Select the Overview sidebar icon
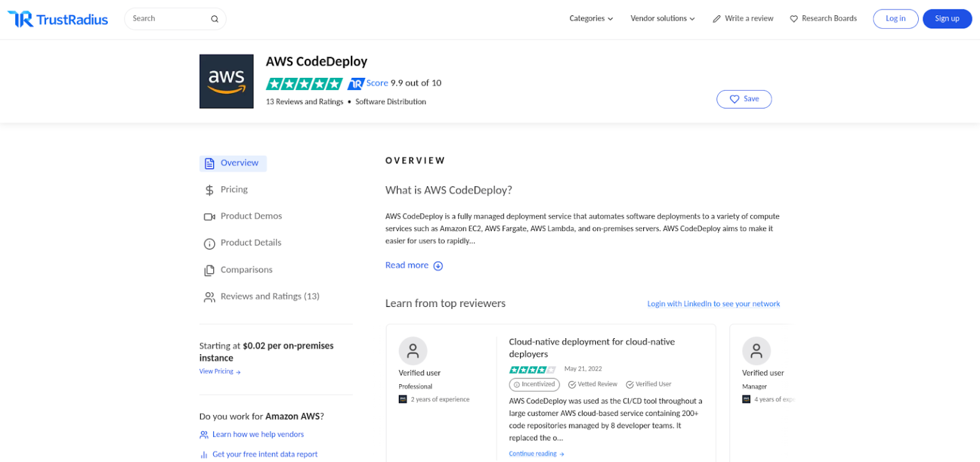Screen dimensions: 980x462 click(211, 163)
